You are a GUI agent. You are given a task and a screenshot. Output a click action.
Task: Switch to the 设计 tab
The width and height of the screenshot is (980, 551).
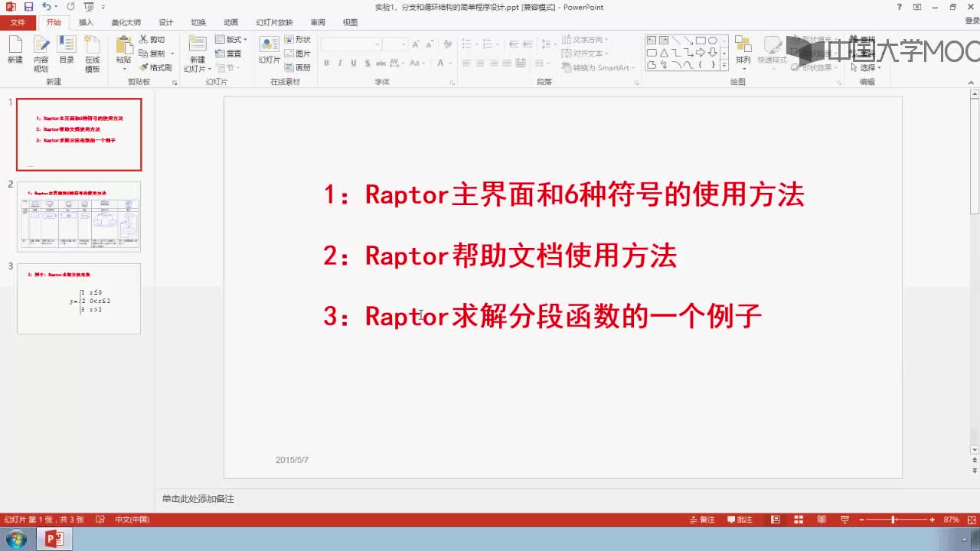coord(165,23)
